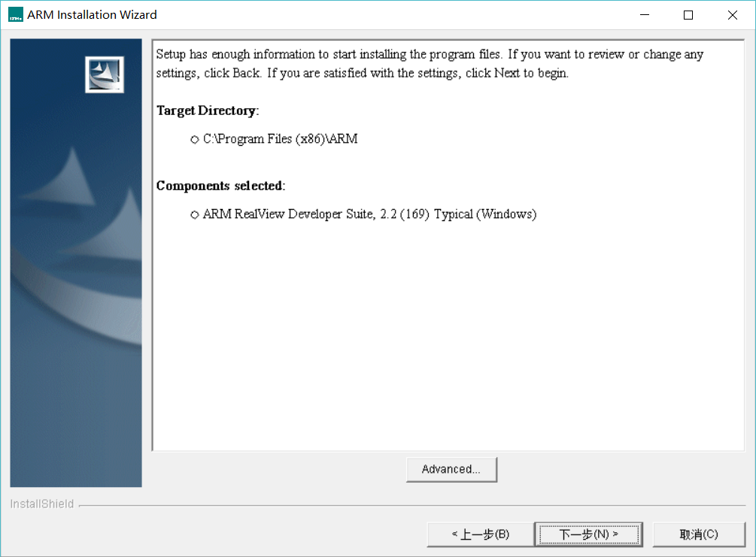The height and width of the screenshot is (557, 756).
Task: Close the ARM Installation Wizard window
Action: (x=733, y=15)
